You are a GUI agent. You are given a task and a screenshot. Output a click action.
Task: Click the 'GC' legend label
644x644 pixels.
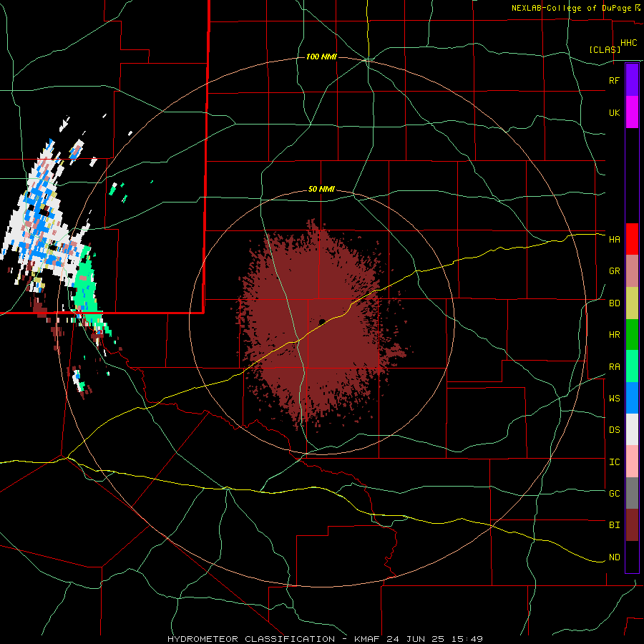pos(614,494)
